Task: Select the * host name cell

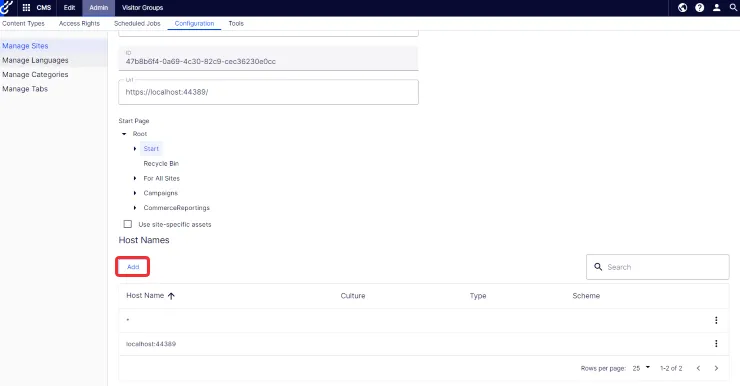Action: coord(127,320)
